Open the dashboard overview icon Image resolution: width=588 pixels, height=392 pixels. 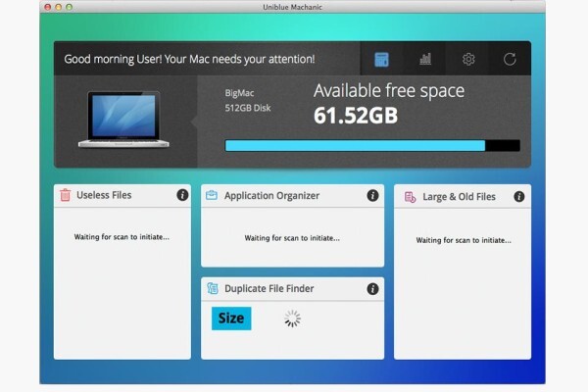pos(381,59)
